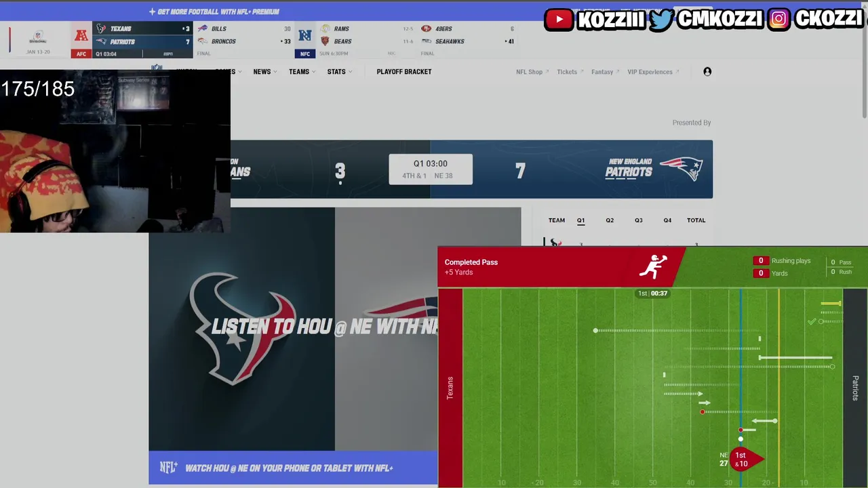Click the Rams logo in the scorestrip
The height and width of the screenshot is (488, 868).
325,28
